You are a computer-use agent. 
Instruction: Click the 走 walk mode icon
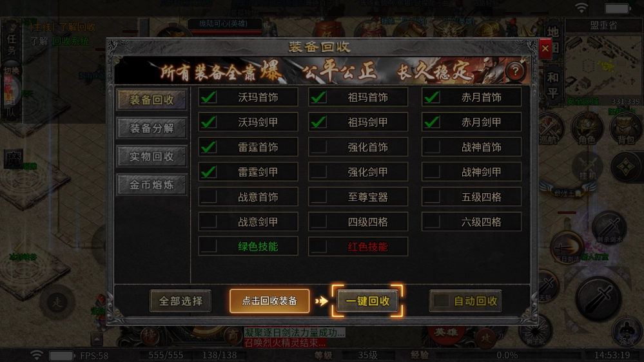point(57,302)
